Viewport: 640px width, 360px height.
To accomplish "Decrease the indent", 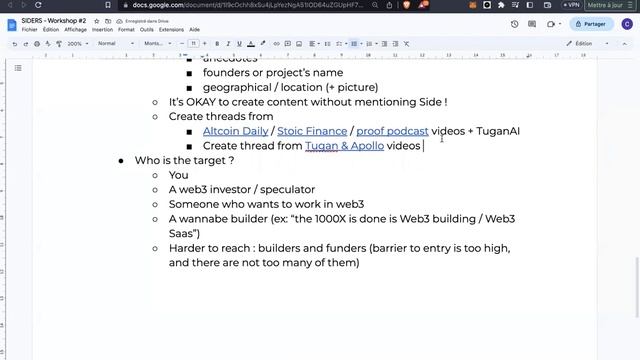I will coord(384,44).
